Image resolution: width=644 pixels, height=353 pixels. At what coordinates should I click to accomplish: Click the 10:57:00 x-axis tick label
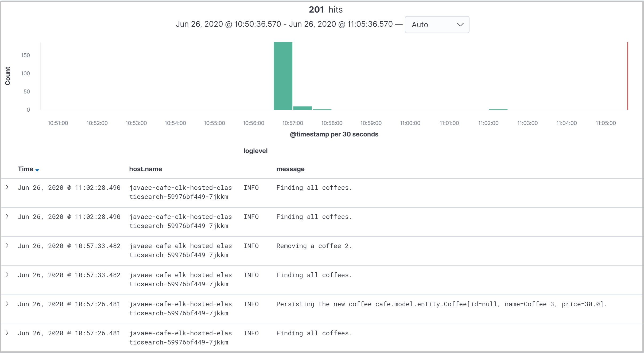[x=293, y=123]
